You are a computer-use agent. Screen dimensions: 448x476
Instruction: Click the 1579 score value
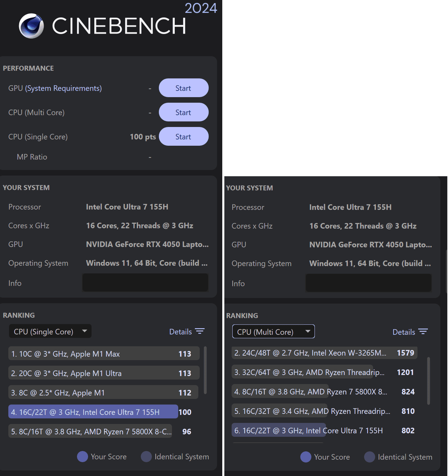click(405, 353)
